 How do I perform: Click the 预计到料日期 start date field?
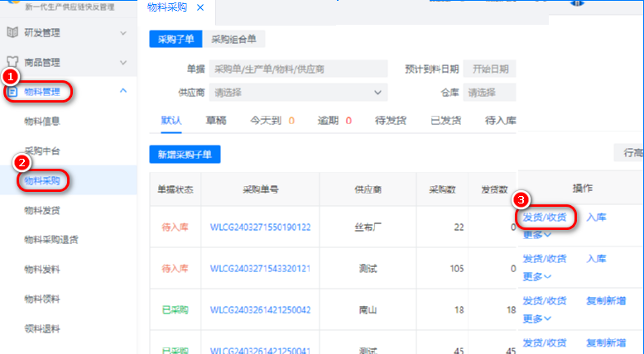click(490, 69)
